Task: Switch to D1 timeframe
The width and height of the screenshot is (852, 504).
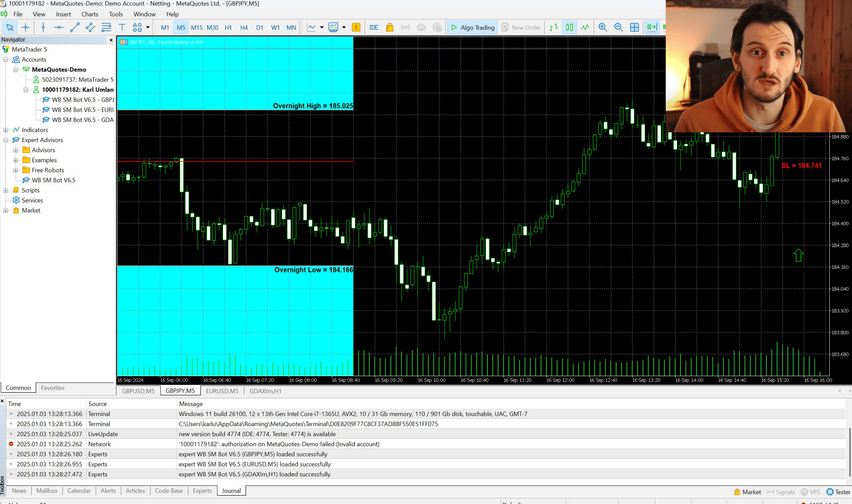Action: [259, 28]
